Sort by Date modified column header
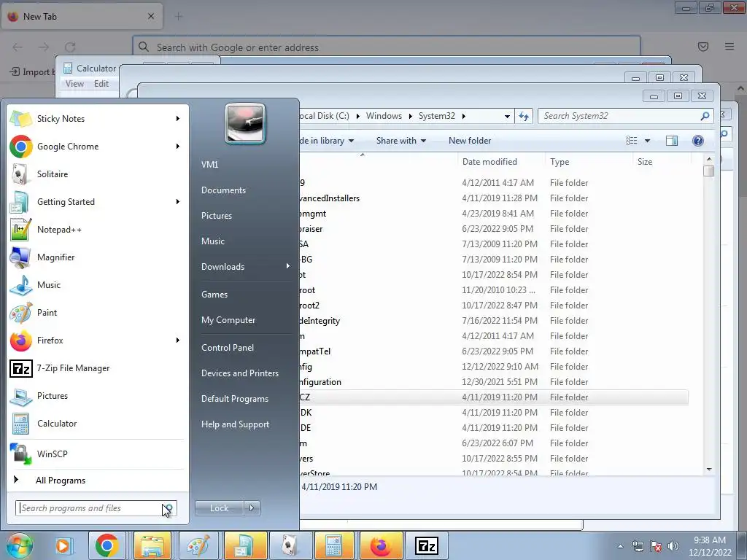This screenshot has width=747, height=560. pos(502,161)
